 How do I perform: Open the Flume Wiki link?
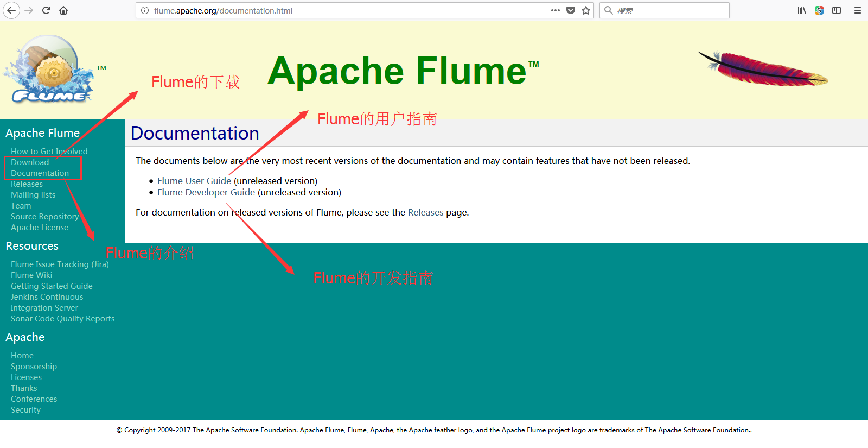[31, 275]
